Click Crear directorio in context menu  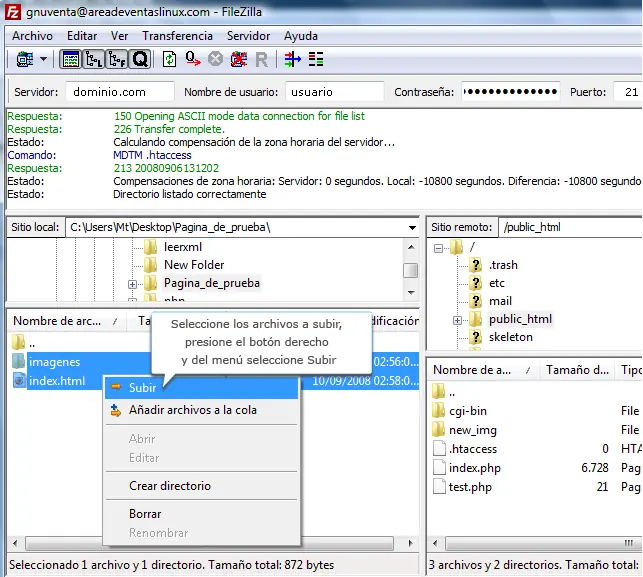click(170, 486)
